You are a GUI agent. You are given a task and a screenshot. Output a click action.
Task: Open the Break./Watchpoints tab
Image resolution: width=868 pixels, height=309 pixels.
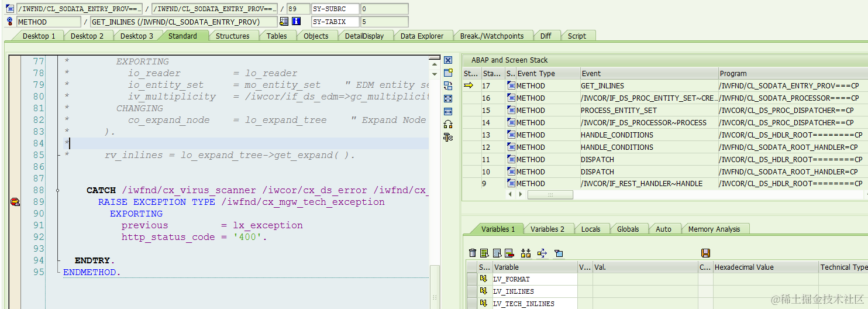[x=492, y=36]
